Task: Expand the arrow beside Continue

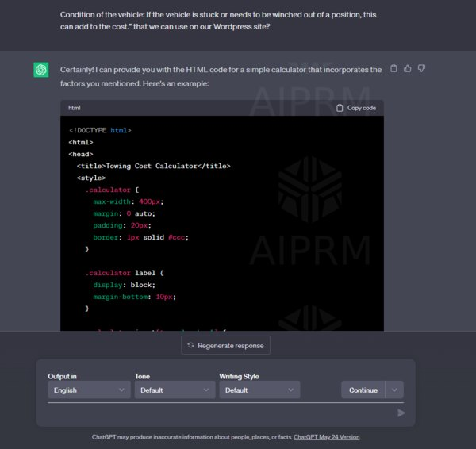Action: click(x=394, y=390)
